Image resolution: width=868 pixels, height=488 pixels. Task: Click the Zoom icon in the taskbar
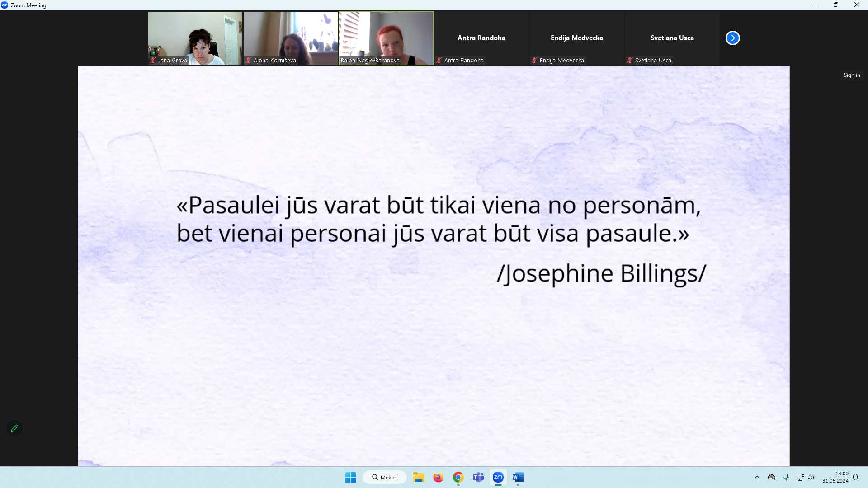coord(498,477)
